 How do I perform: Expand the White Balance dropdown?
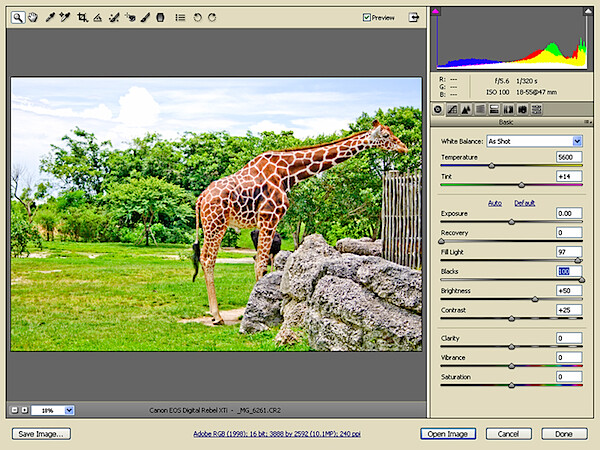[x=577, y=141]
